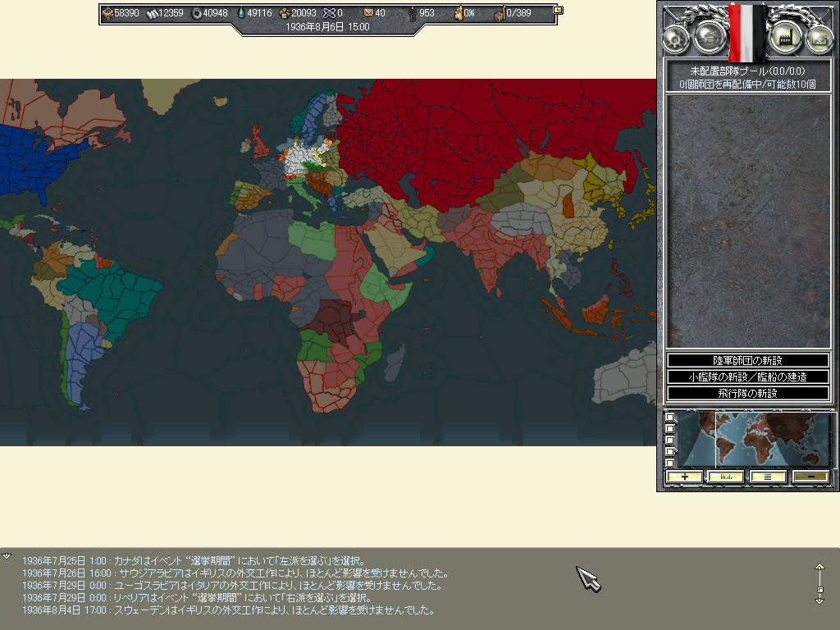Toggle the third minimap mode checkbox
The image size is (840, 630).
click(669, 440)
